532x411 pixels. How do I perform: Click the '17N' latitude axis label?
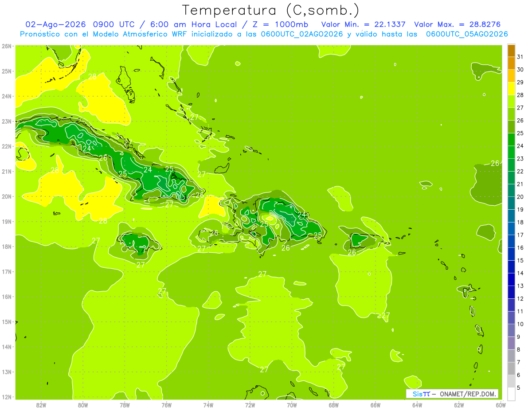point(7,271)
